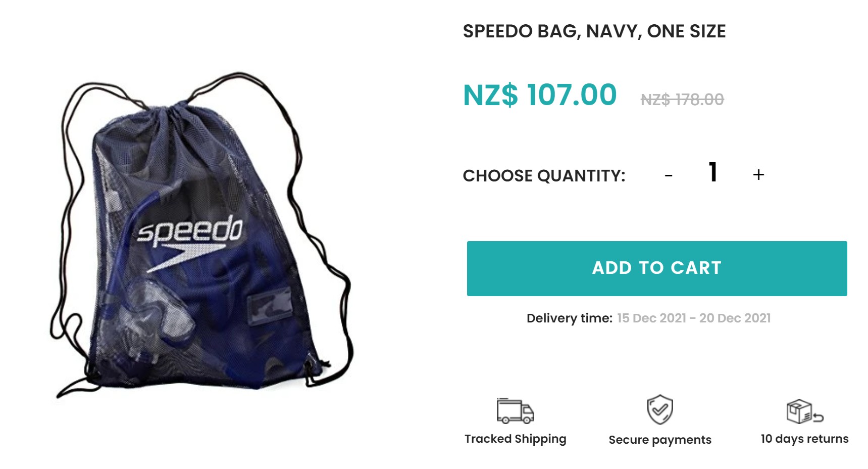Click the Secure payments label
This screenshot has width=868, height=469.
click(660, 440)
